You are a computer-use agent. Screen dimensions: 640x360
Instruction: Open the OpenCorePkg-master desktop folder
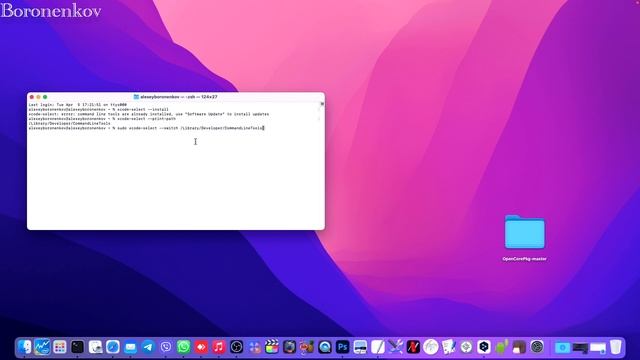click(524, 232)
